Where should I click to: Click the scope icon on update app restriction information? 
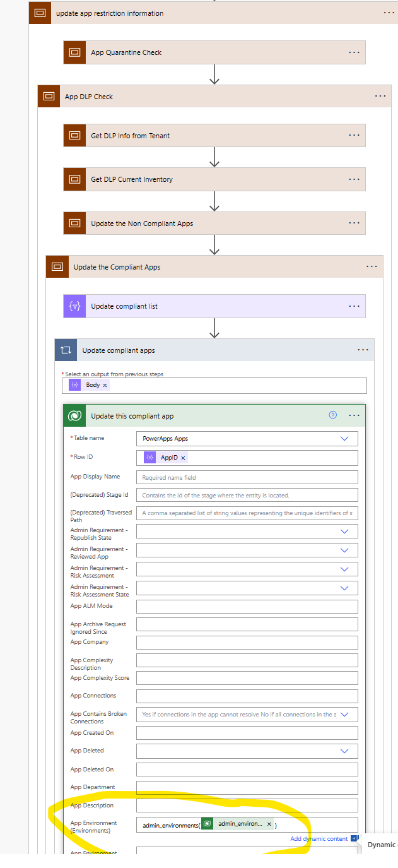[x=40, y=13]
